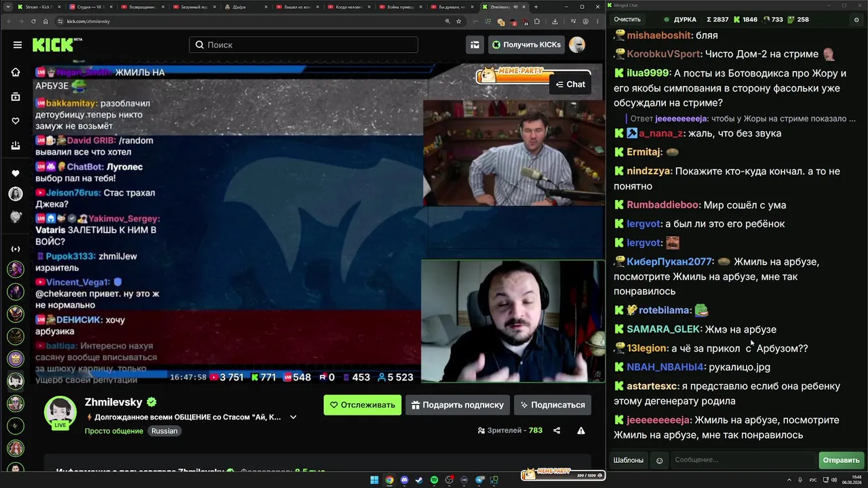Open Rumbaddieboo's username in chat
This screenshot has width=868, height=488.
pos(663,205)
